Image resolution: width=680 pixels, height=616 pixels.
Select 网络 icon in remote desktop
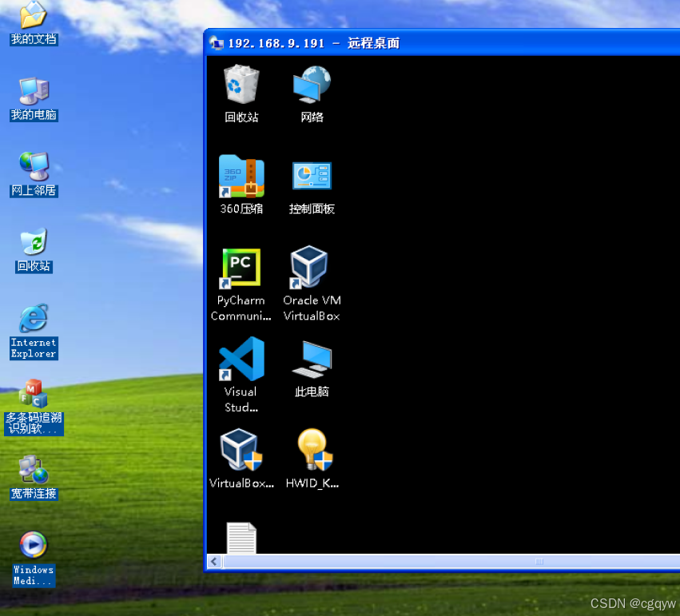[312, 84]
